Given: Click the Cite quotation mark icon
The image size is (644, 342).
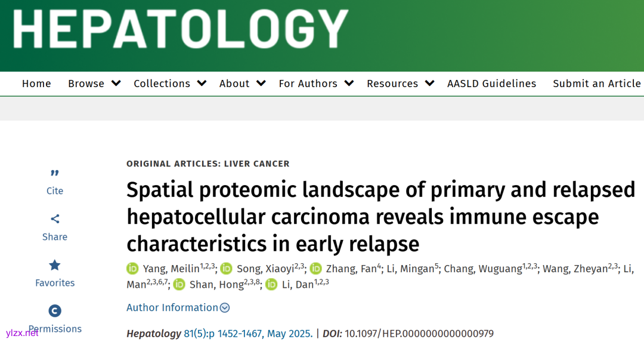Looking at the screenshot, I should pyautogui.click(x=55, y=173).
